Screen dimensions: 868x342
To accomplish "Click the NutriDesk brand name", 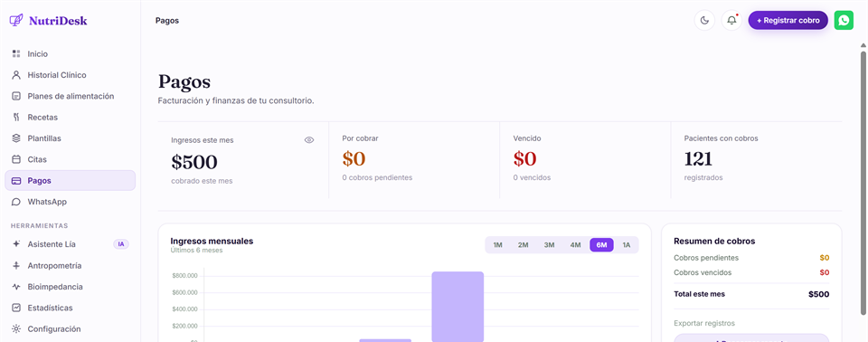I will click(x=58, y=21).
